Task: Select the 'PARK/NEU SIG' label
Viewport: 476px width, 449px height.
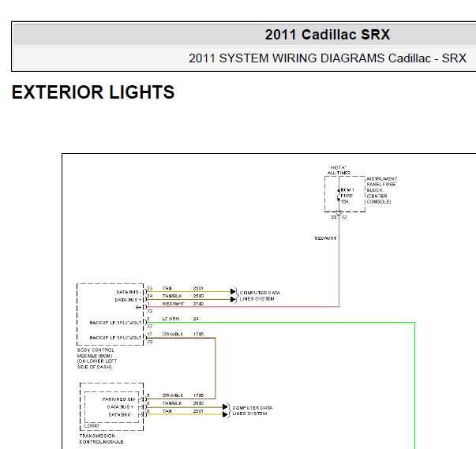Action: click(x=118, y=399)
